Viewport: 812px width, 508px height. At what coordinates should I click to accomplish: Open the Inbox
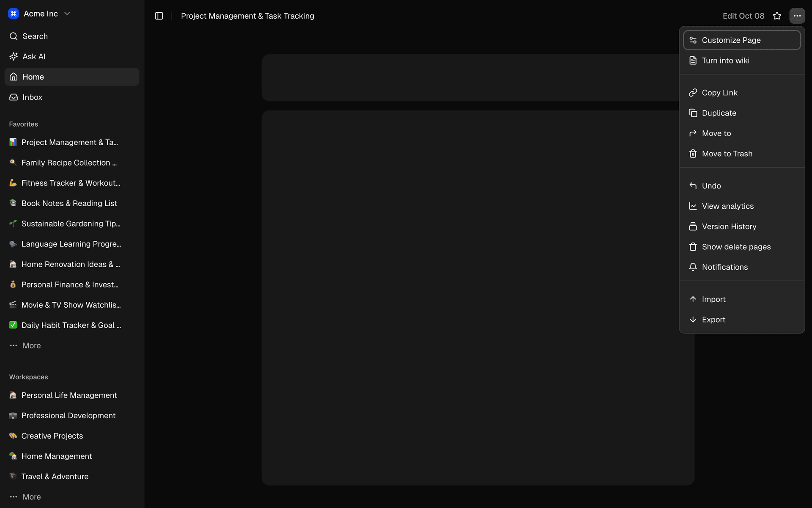point(32,97)
